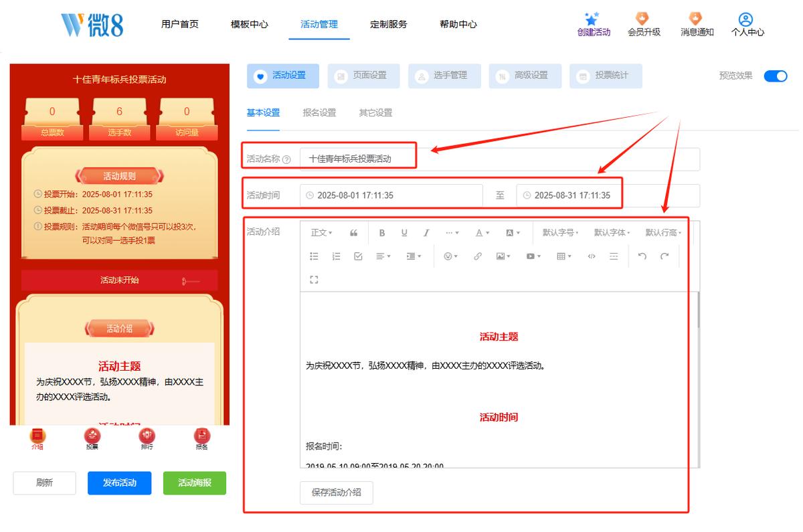
Task: Open 会员升级 membership upgrade
Action: click(x=644, y=25)
